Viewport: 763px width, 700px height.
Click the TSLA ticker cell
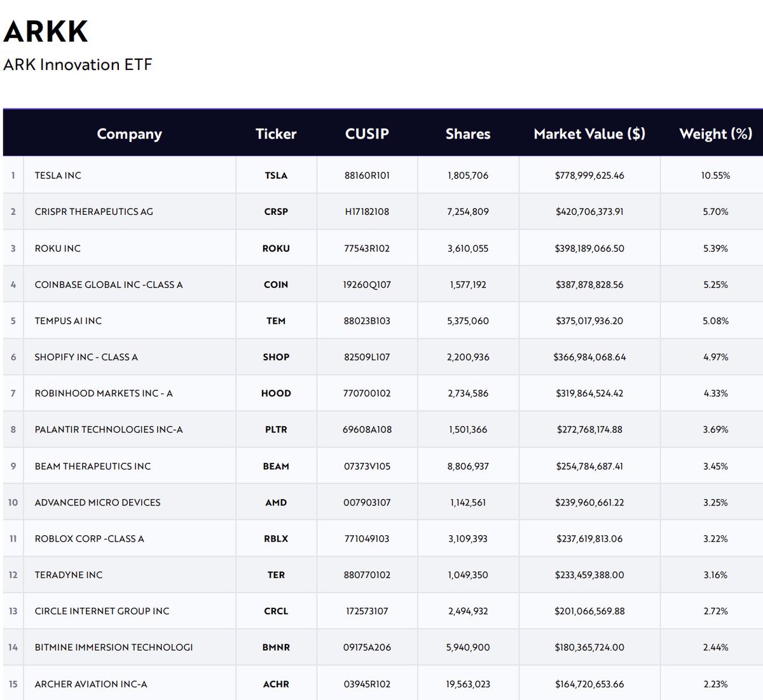(x=276, y=175)
